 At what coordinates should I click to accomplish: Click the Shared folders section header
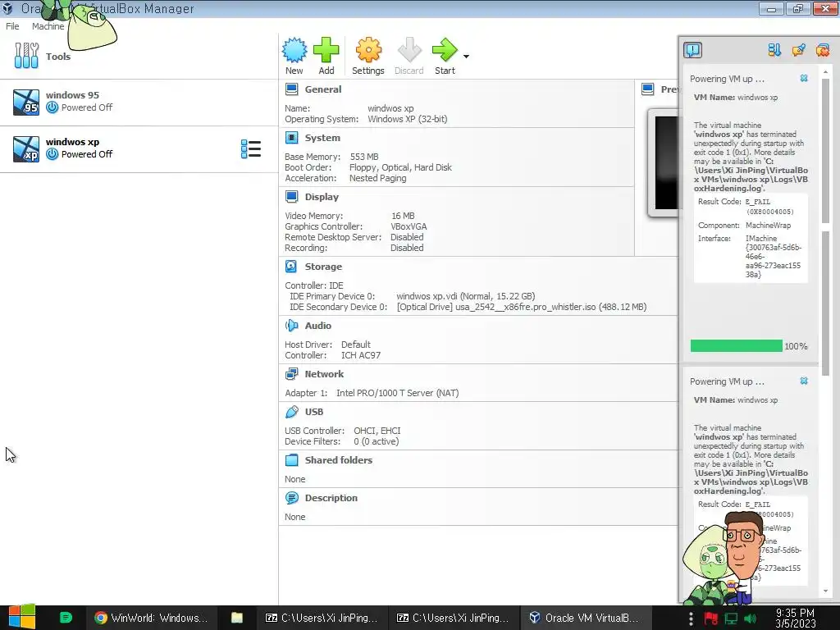pyautogui.click(x=339, y=459)
